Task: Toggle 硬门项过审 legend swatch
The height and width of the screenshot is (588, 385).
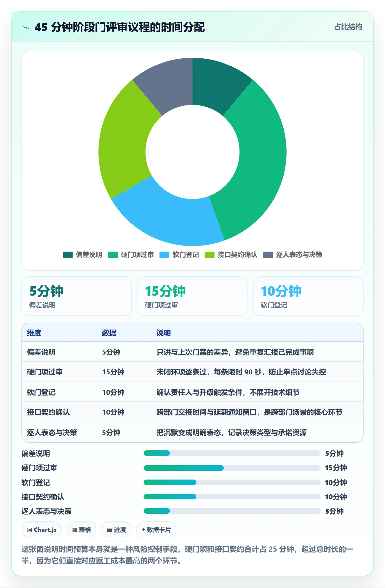Action: [x=113, y=255]
